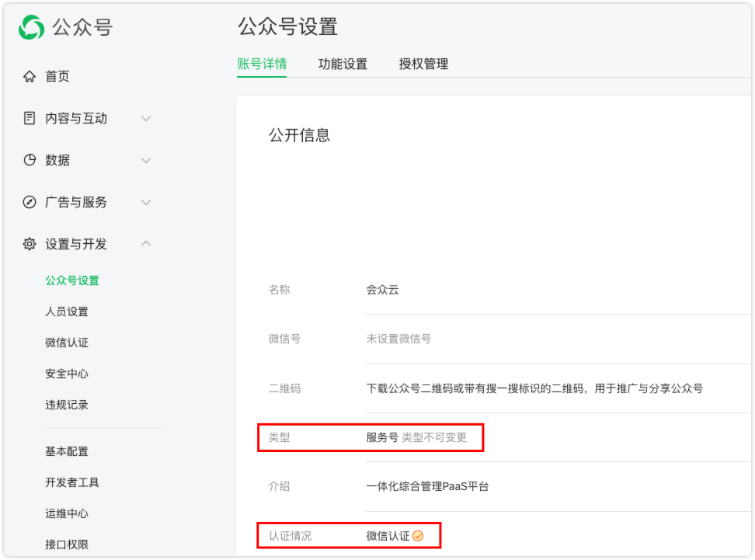Open 违规记录 in the sidebar
The image size is (755, 560).
67,405
